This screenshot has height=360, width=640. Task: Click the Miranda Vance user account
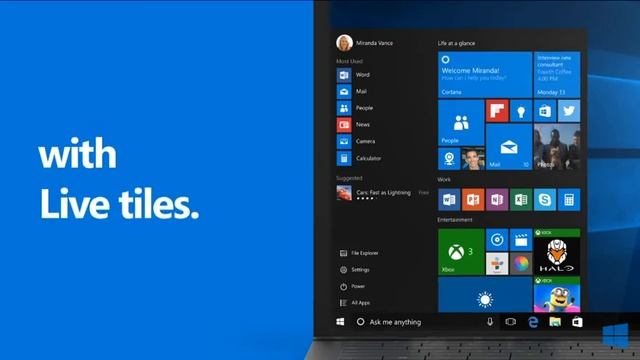pos(364,43)
